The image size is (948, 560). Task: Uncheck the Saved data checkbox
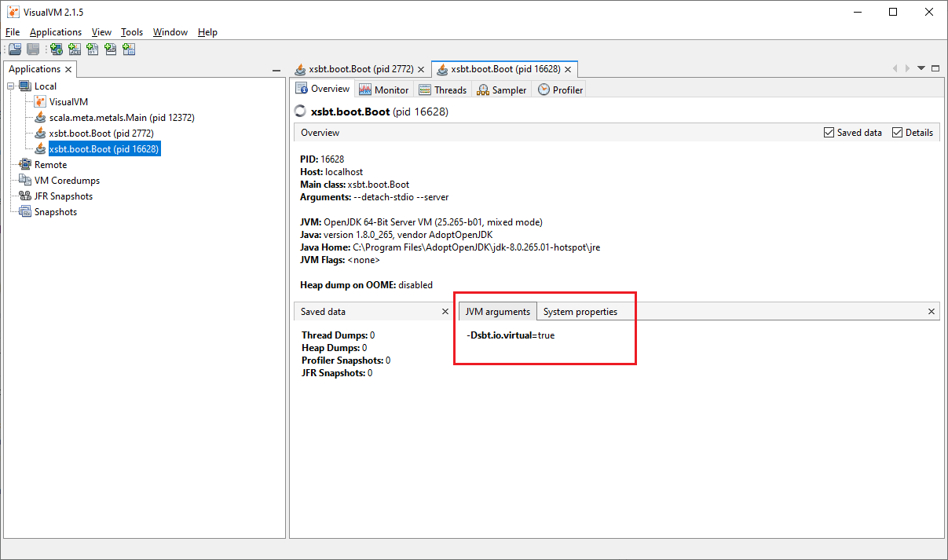[829, 132]
